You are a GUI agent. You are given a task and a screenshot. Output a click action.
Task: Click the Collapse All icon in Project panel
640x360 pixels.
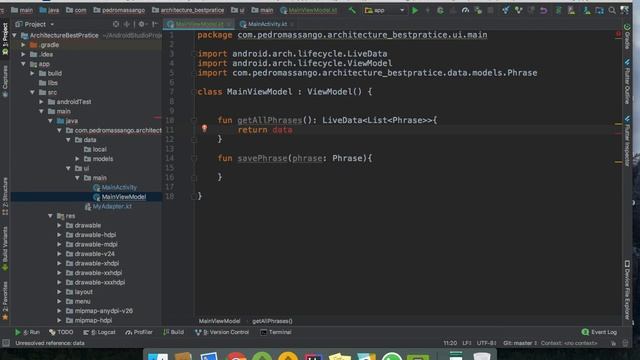coord(127,24)
